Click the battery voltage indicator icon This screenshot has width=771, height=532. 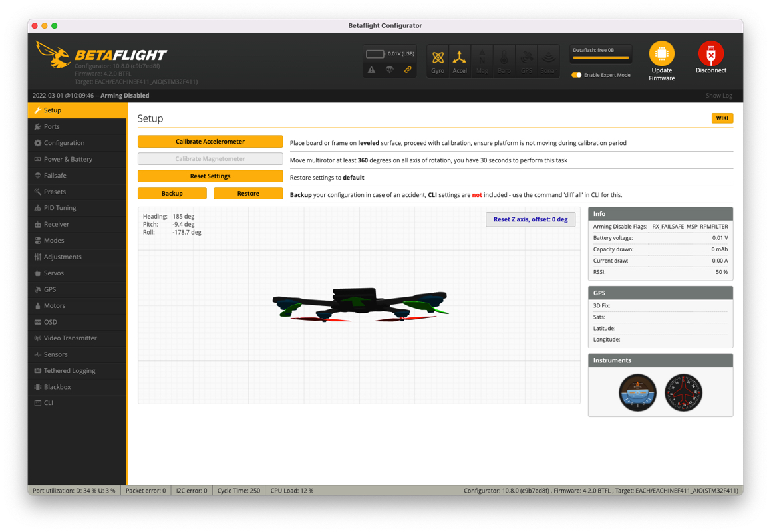[375, 54]
